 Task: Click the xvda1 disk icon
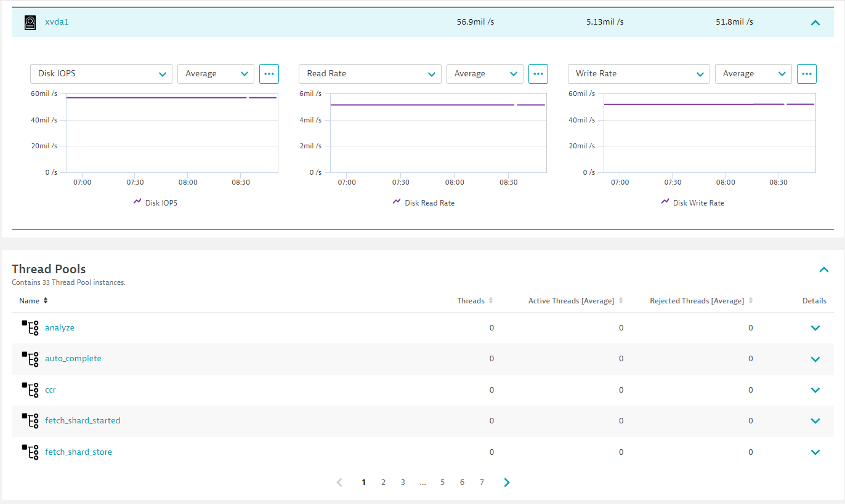click(x=30, y=23)
